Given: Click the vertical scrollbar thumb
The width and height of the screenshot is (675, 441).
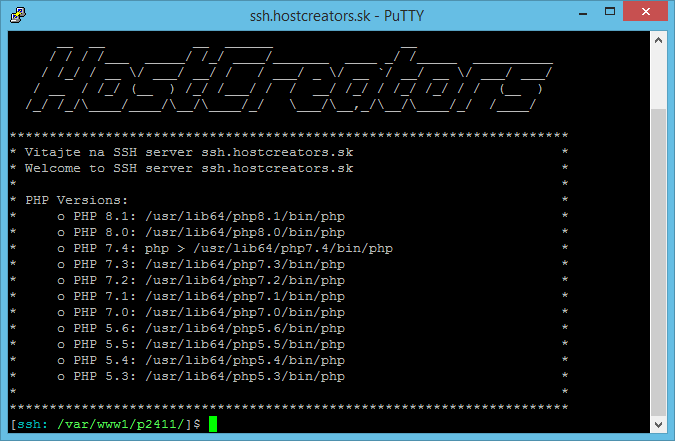Looking at the screenshot, I should point(658,262).
